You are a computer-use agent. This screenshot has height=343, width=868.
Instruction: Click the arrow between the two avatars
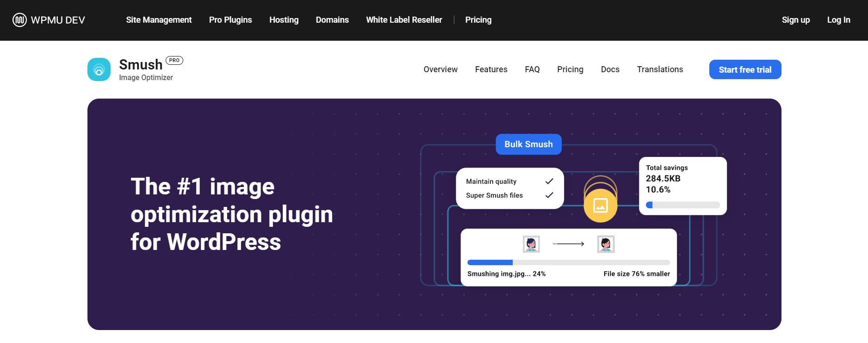pyautogui.click(x=568, y=244)
